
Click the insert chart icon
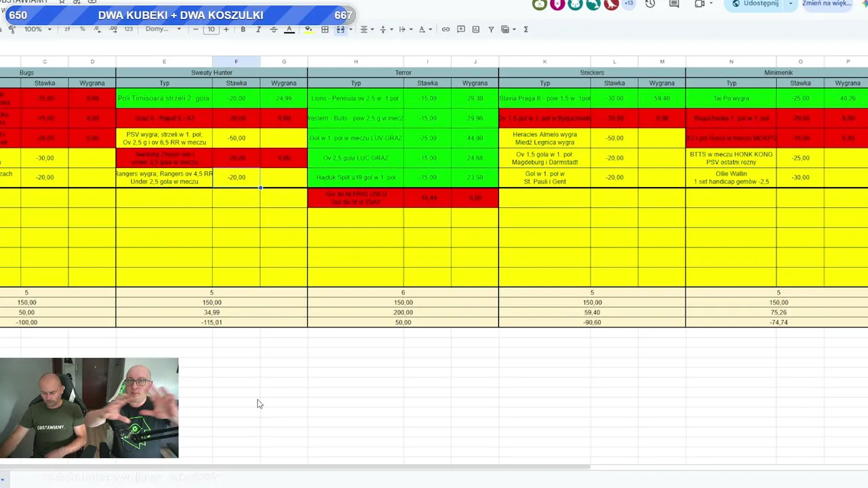coord(476,29)
